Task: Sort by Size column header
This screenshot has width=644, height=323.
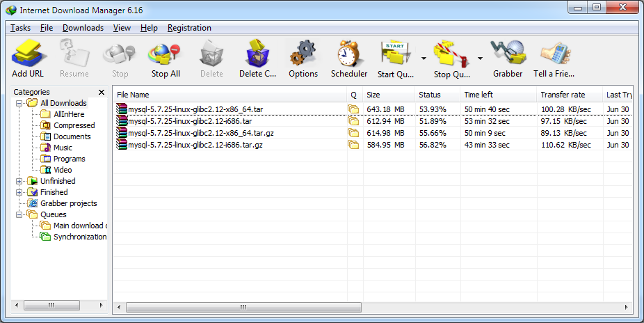Action: [x=389, y=95]
